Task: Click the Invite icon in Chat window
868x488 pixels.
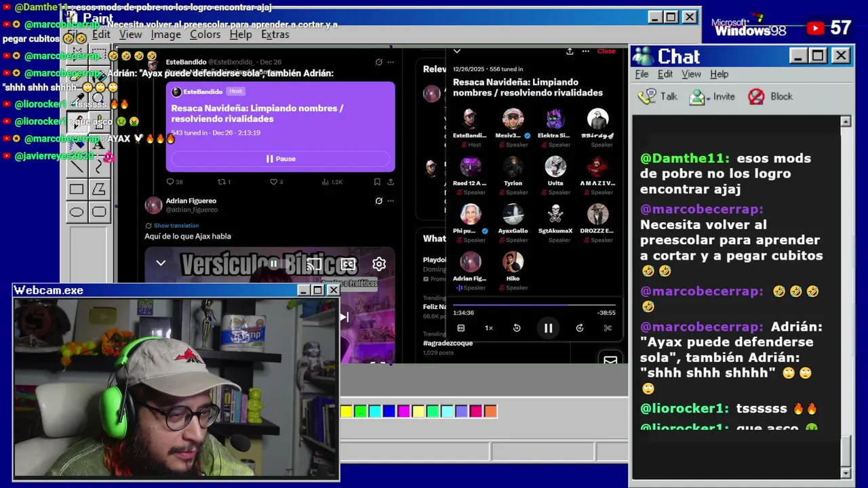Action: (x=696, y=97)
